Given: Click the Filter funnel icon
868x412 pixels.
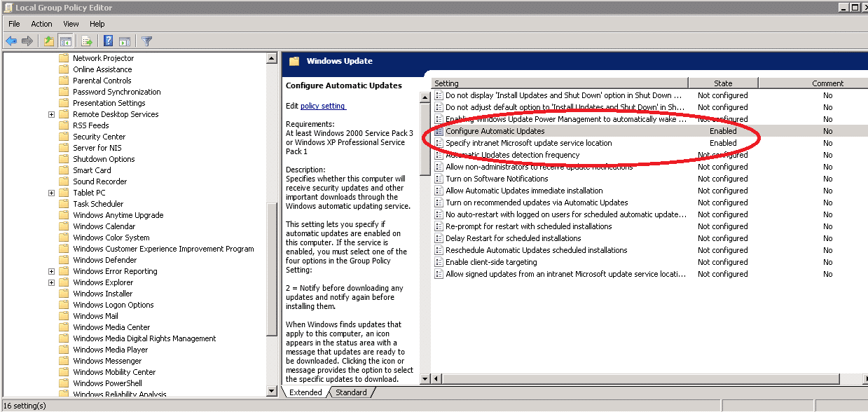Looking at the screenshot, I should (146, 41).
